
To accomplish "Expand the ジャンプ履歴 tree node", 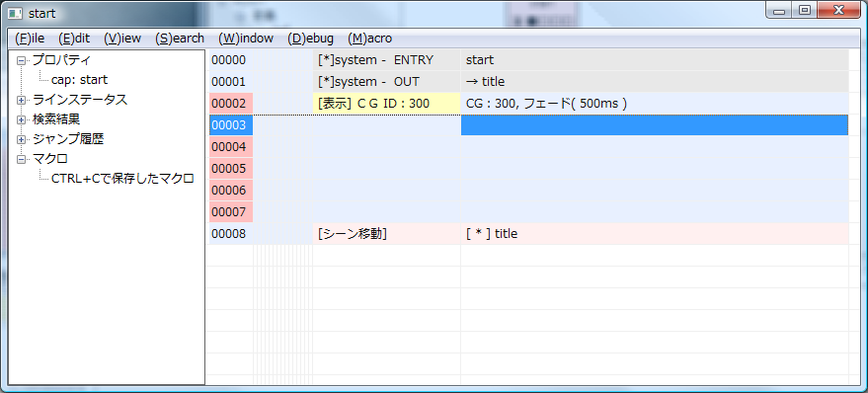I will coord(21,139).
